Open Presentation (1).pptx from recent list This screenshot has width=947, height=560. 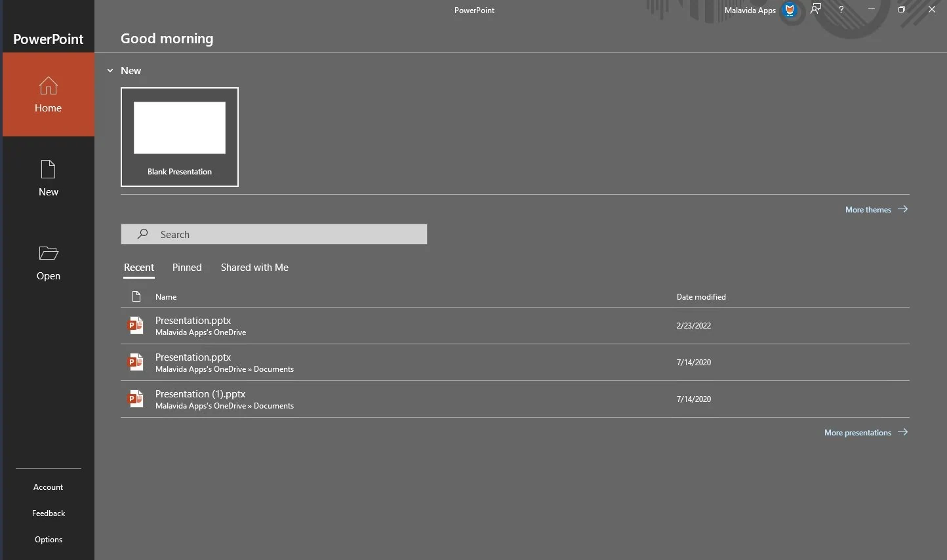[515, 399]
